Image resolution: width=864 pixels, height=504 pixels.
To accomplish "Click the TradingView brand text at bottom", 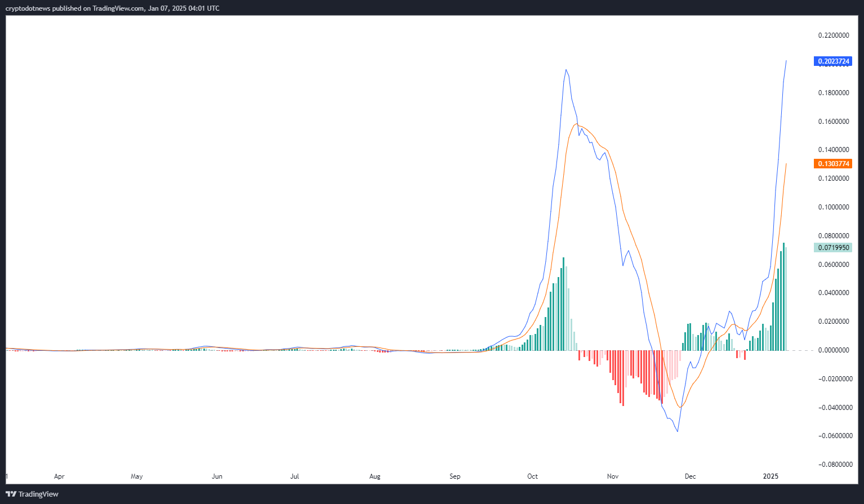I will (x=38, y=494).
